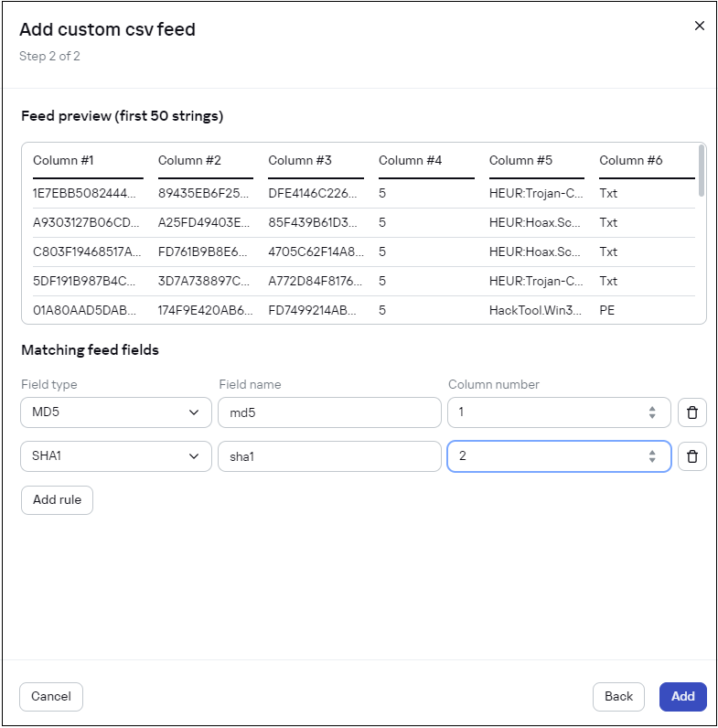Delete the MD5 matching rule
718x728 pixels.
[x=691, y=412]
